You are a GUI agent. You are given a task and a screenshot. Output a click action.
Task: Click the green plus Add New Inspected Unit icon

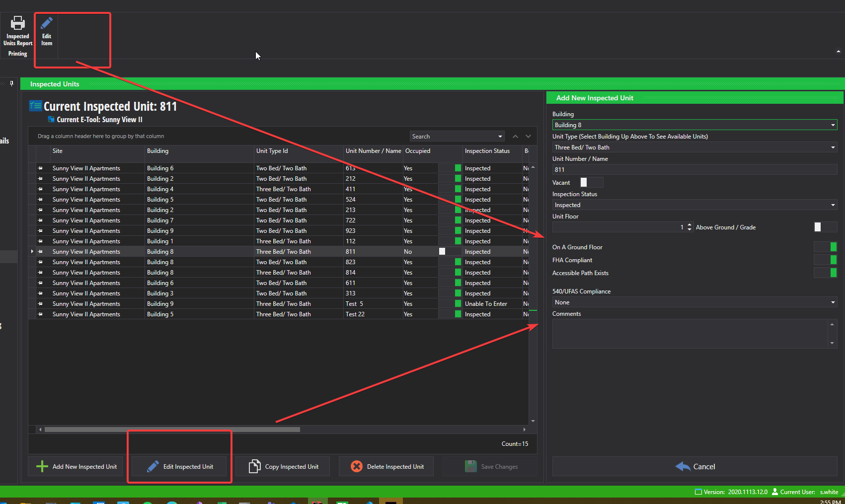[42, 466]
